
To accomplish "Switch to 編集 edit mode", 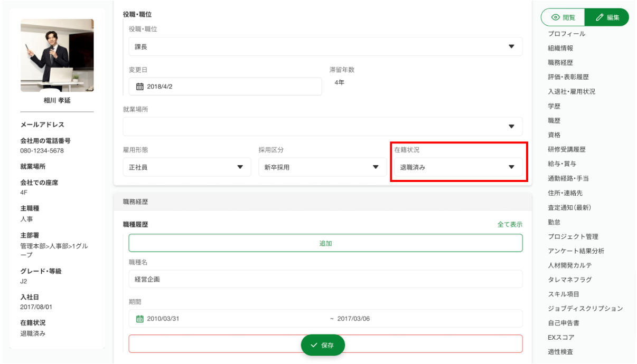I will (x=607, y=17).
